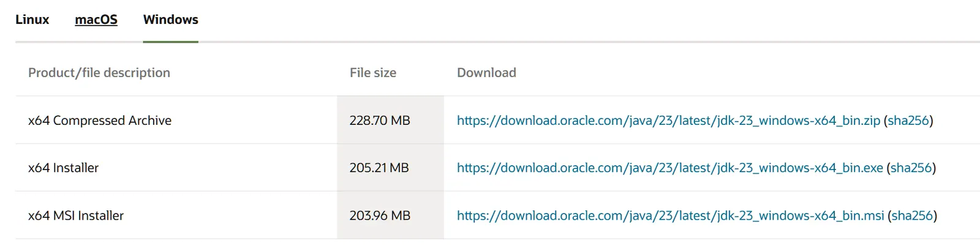Select the x64 MSI Installer description
This screenshot has height=246, width=980.
pos(76,215)
